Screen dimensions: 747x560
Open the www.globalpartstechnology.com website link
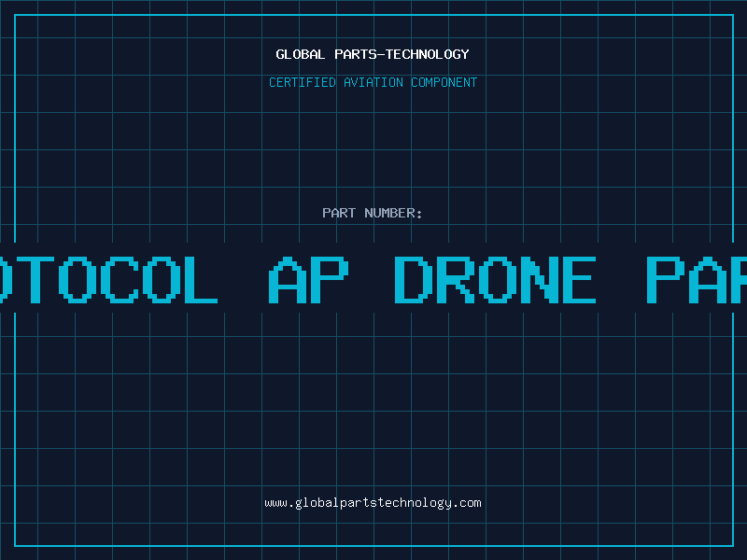(373, 503)
